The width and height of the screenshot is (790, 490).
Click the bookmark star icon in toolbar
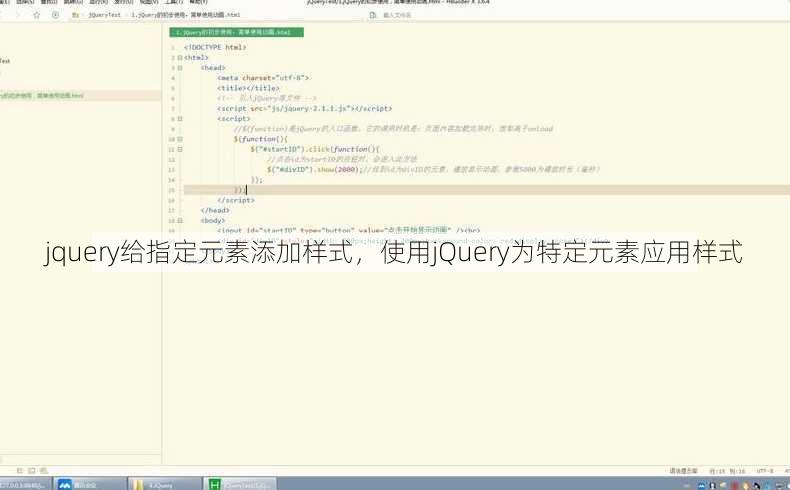coord(37,15)
